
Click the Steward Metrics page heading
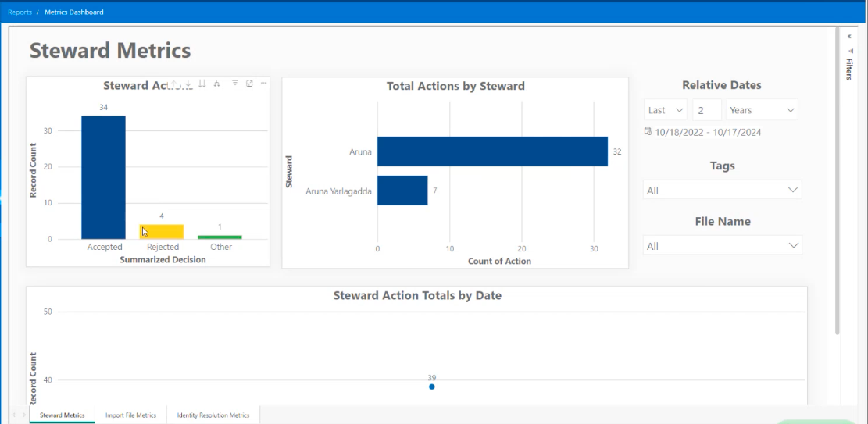tap(110, 51)
